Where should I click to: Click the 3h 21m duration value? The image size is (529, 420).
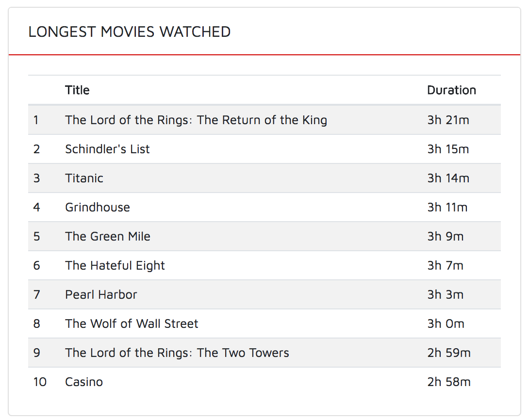point(448,120)
